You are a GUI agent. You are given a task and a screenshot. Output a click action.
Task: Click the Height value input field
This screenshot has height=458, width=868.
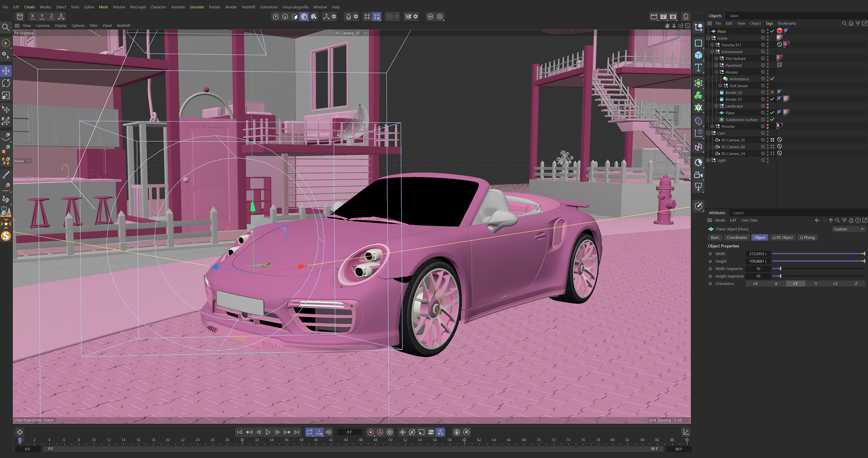tap(758, 261)
